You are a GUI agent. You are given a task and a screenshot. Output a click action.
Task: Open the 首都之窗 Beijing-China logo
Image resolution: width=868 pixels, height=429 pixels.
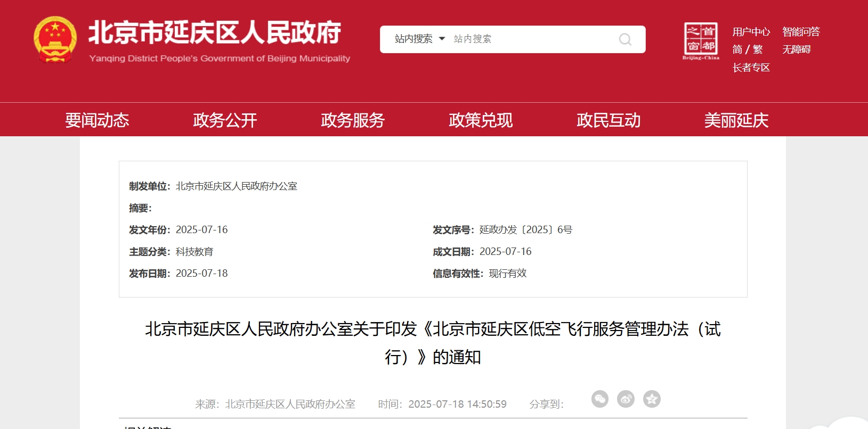[x=701, y=41]
